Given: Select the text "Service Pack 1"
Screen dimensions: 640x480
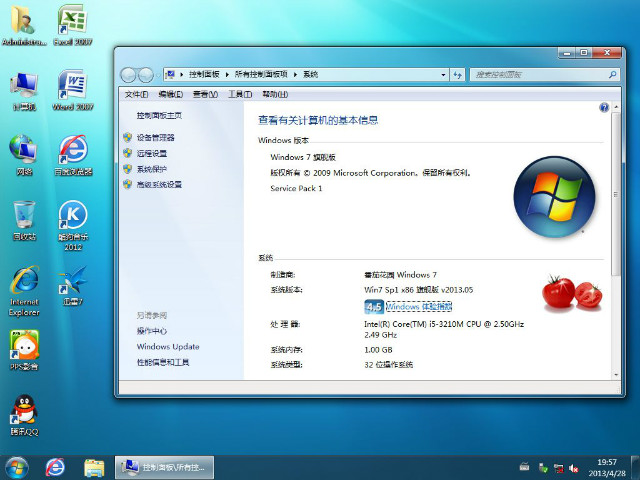Looking at the screenshot, I should click(296, 189).
